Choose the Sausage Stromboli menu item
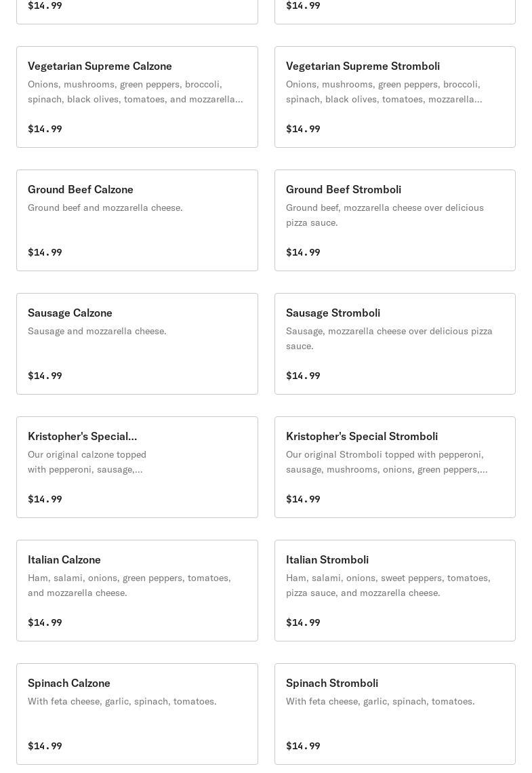This screenshot has height=773, width=532. coord(395,344)
